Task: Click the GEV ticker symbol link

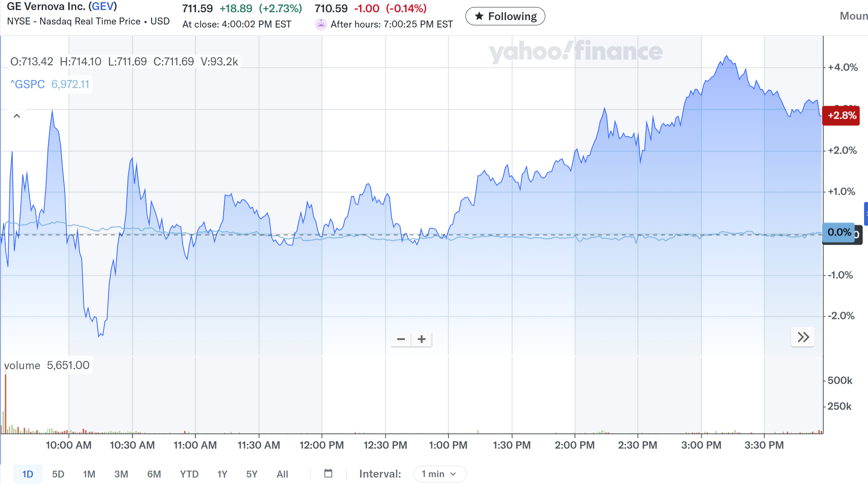Action: coord(103,7)
